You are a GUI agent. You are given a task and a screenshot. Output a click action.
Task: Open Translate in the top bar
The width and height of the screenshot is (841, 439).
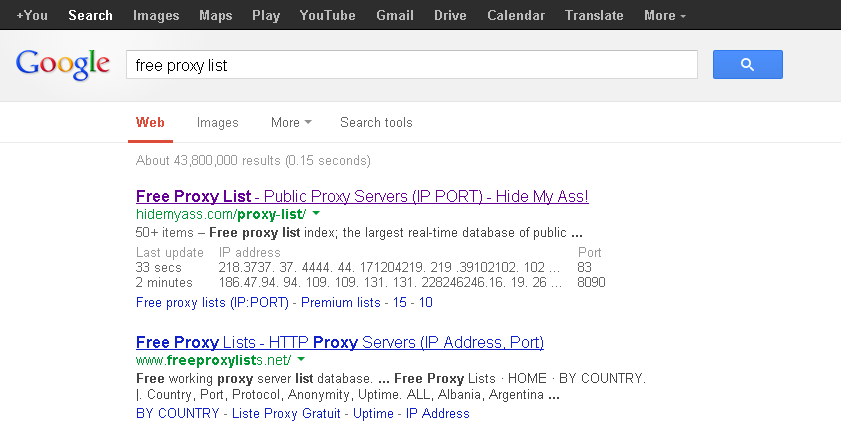point(594,16)
